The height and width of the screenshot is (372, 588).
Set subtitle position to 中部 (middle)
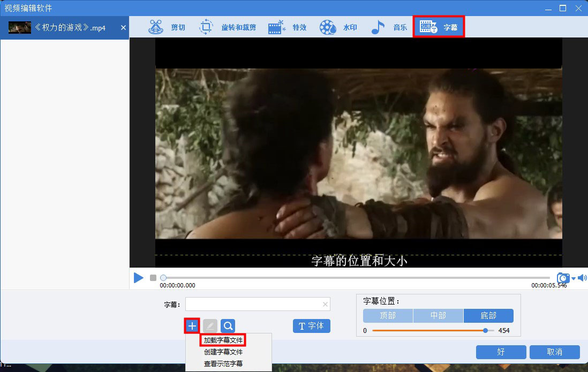(438, 316)
